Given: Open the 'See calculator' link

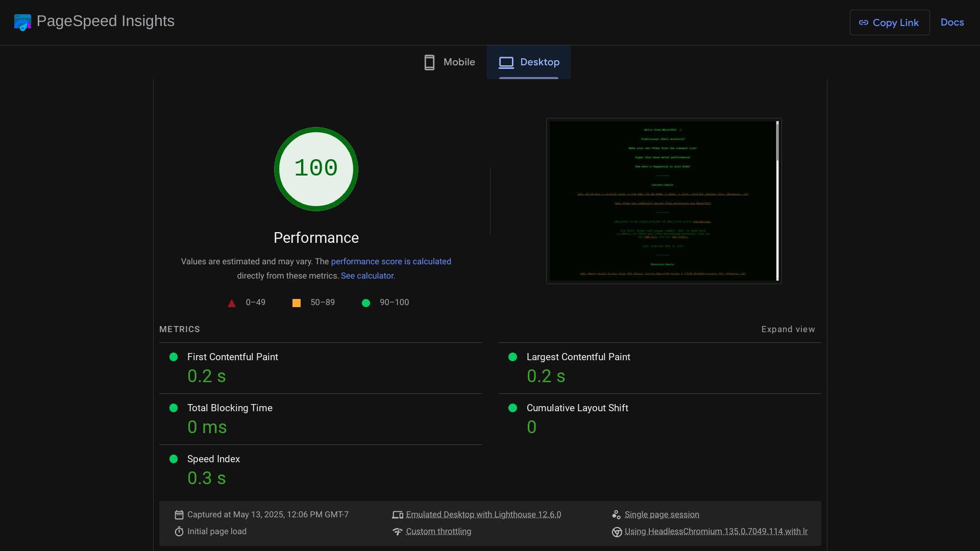Looking at the screenshot, I should [x=367, y=275].
